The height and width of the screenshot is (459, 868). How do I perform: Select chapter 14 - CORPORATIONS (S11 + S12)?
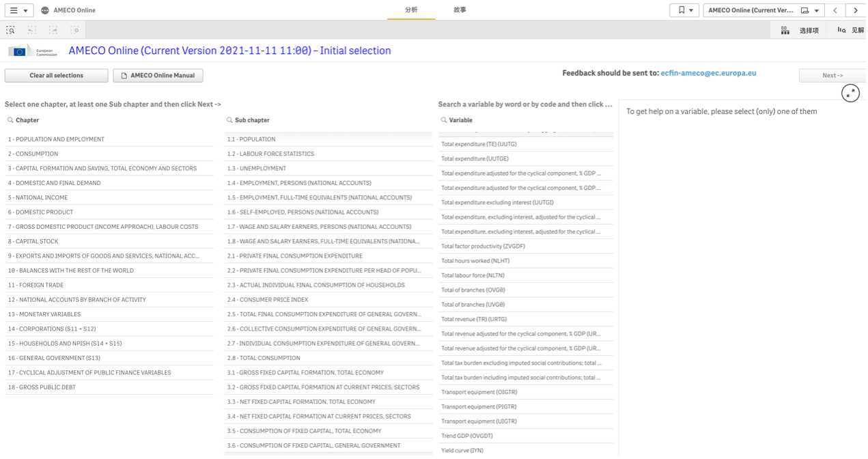pyautogui.click(x=109, y=329)
